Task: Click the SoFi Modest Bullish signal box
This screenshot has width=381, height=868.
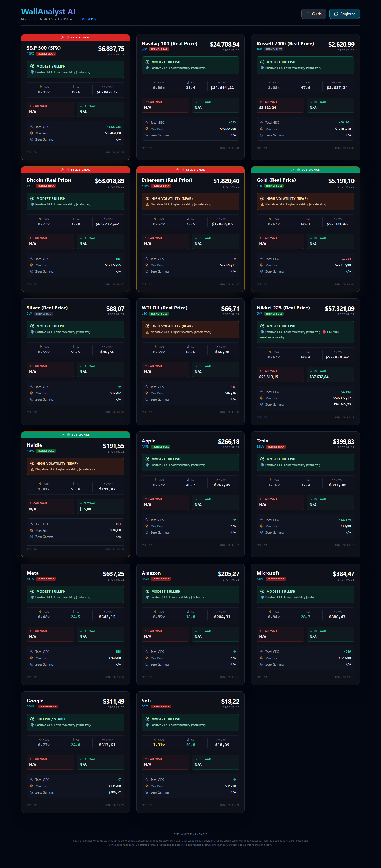Action: coord(190,722)
